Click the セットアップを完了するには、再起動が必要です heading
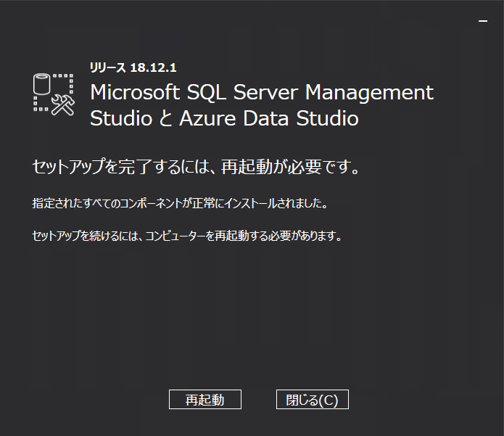Image resolution: width=504 pixels, height=436 pixels. coord(196,167)
